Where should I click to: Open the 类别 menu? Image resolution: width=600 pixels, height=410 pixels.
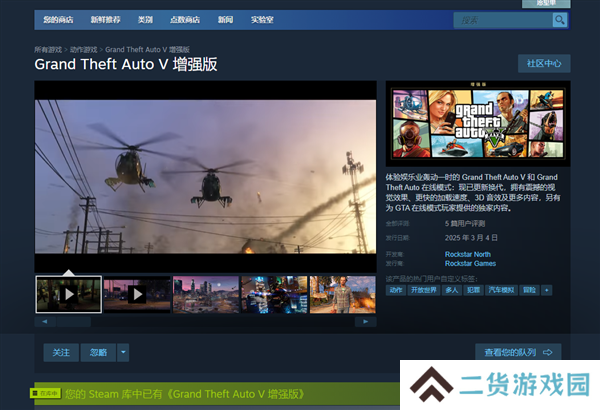(145, 20)
